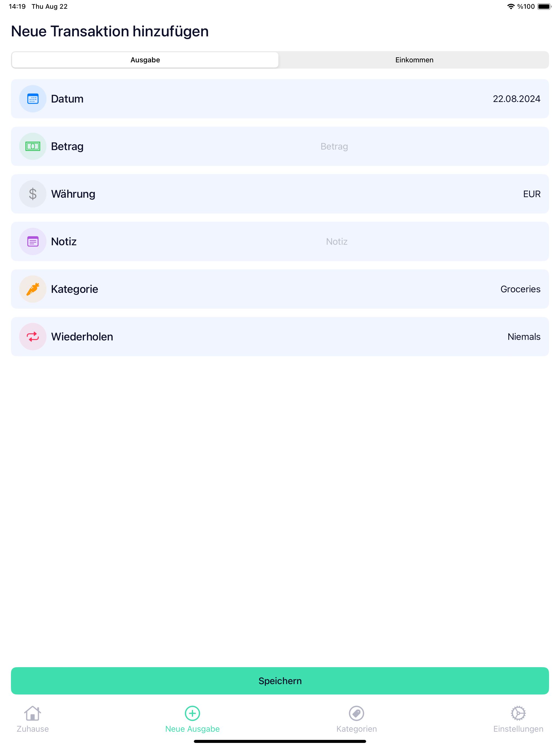Tap the green banknote Betrag icon
The width and height of the screenshot is (560, 747).
point(33,147)
